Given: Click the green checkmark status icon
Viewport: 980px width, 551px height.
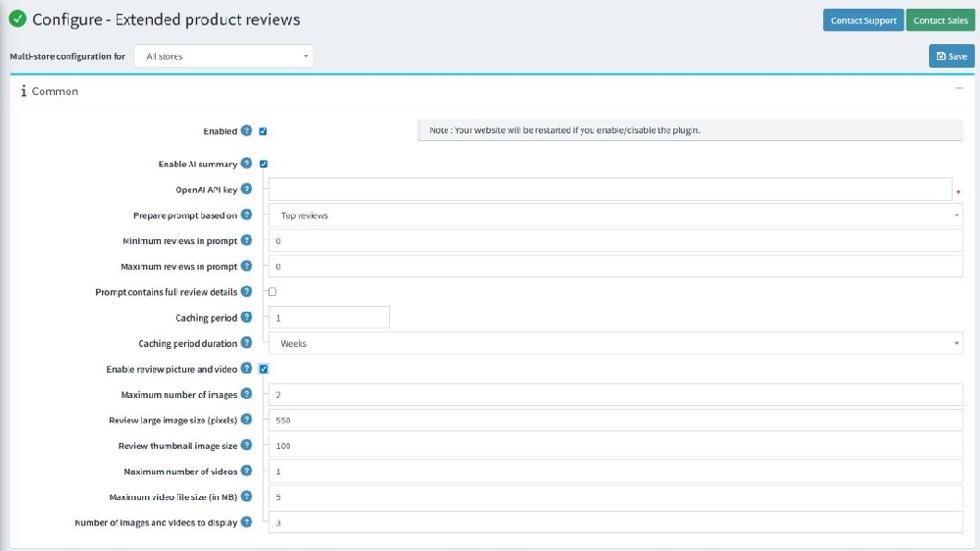Looking at the screenshot, I should [x=18, y=19].
